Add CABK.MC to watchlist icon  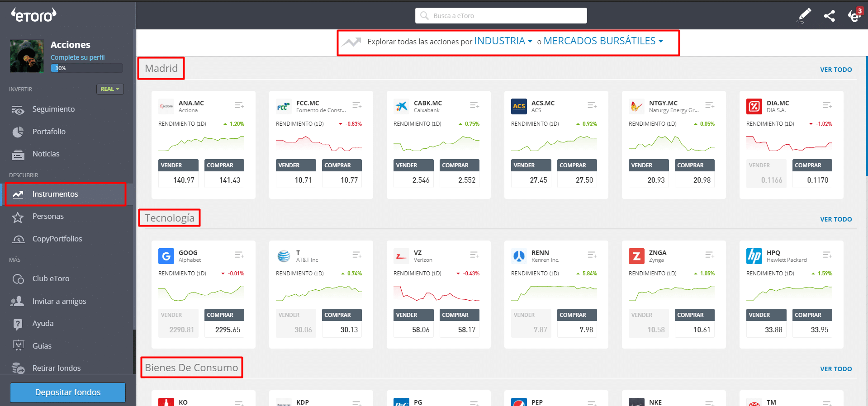pyautogui.click(x=474, y=105)
